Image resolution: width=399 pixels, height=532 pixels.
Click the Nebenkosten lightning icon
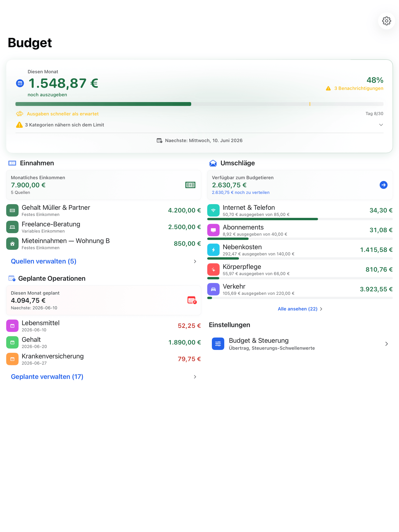coord(214,250)
